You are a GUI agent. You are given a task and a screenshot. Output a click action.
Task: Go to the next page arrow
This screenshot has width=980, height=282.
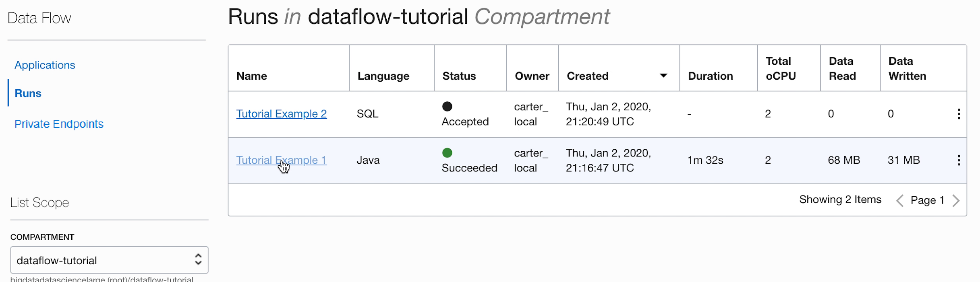click(956, 200)
